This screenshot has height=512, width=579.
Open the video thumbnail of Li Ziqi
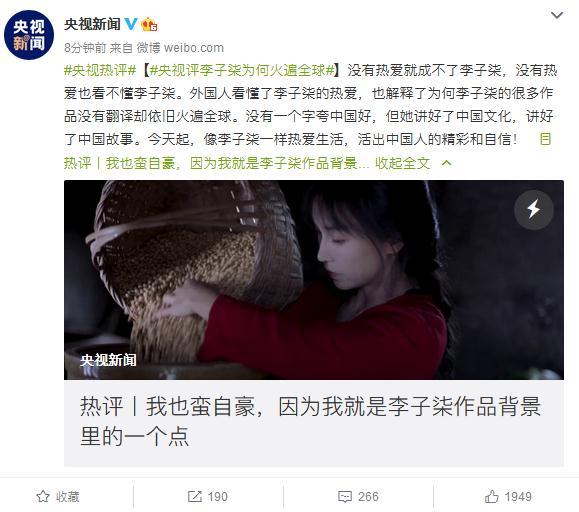pyautogui.click(x=314, y=280)
